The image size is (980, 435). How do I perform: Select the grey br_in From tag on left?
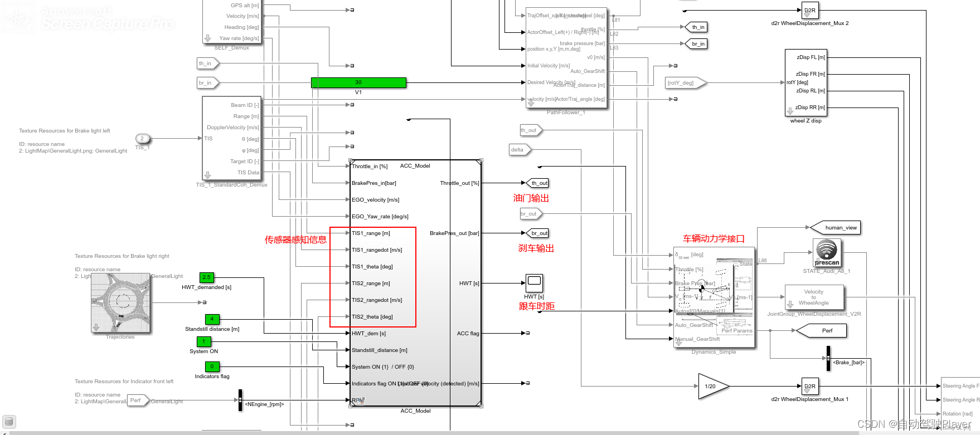208,83
